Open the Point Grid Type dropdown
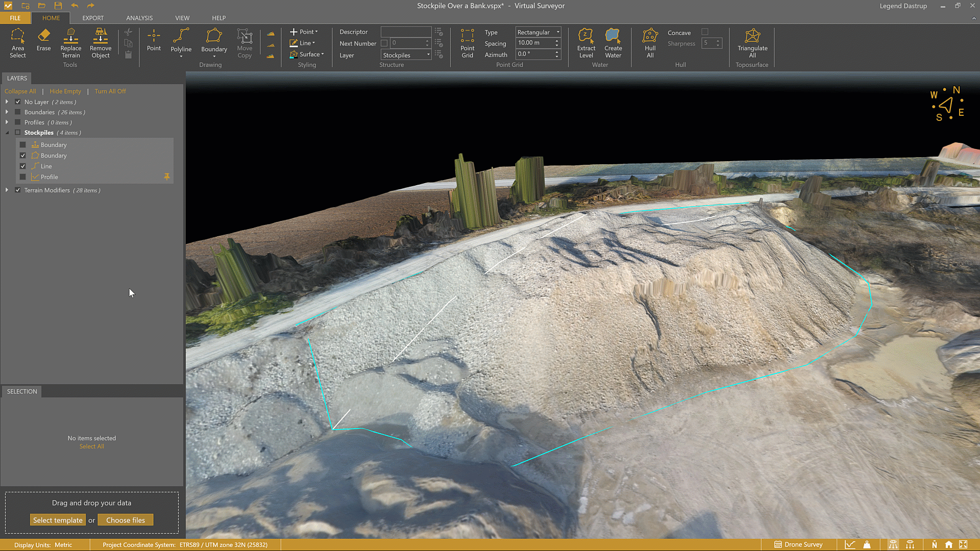Image resolution: width=980 pixels, height=551 pixels. click(x=538, y=32)
